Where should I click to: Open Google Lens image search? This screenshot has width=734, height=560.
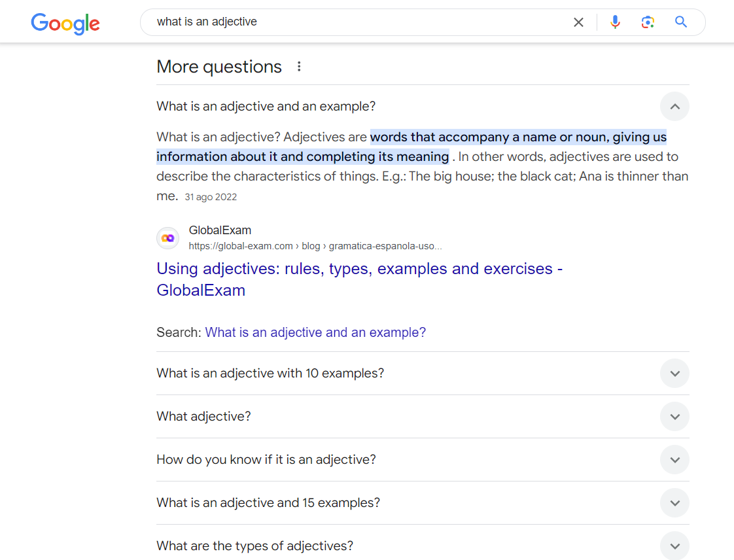pos(648,22)
